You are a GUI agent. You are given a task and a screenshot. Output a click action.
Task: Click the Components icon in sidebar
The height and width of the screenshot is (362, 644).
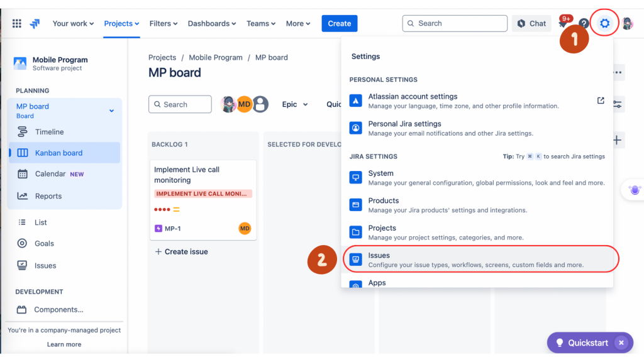(x=22, y=309)
